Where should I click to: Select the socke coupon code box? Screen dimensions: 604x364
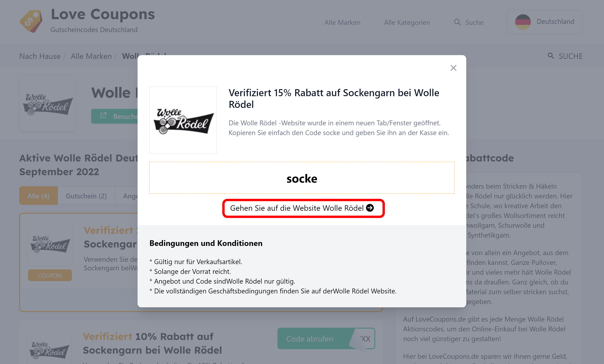point(302,178)
